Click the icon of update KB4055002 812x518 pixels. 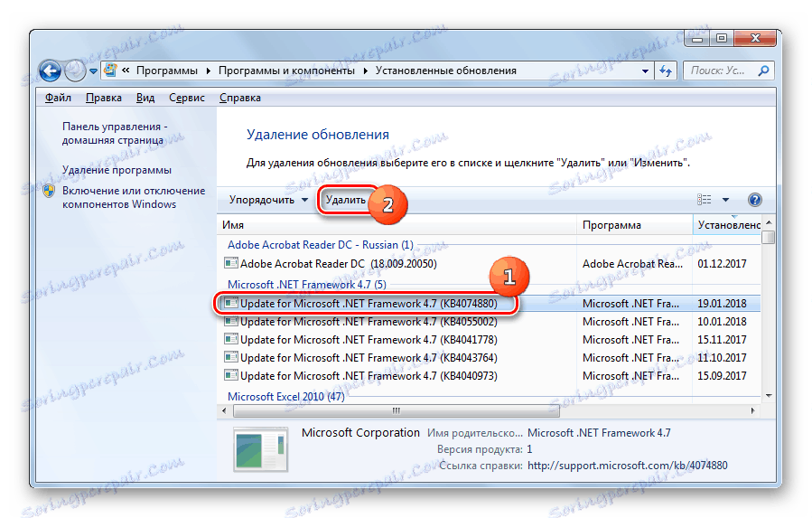point(231,321)
